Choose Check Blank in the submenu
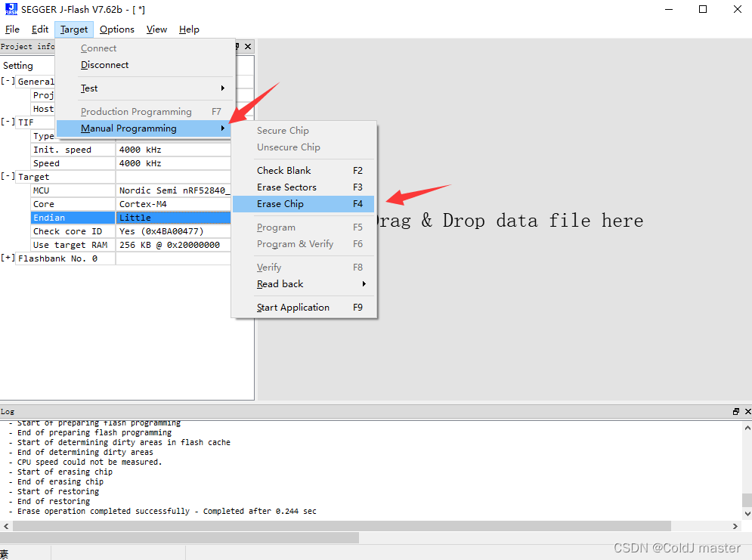Image resolution: width=752 pixels, height=560 pixels. pos(304,171)
